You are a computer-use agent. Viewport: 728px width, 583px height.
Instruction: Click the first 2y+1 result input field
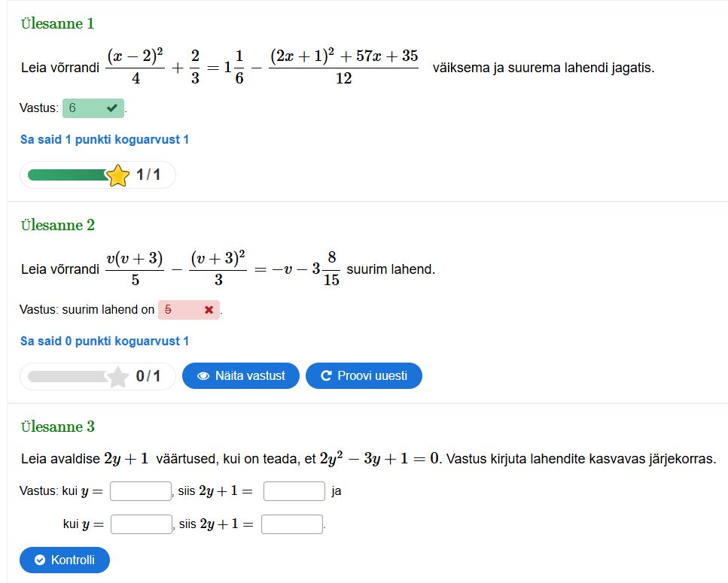(x=294, y=491)
